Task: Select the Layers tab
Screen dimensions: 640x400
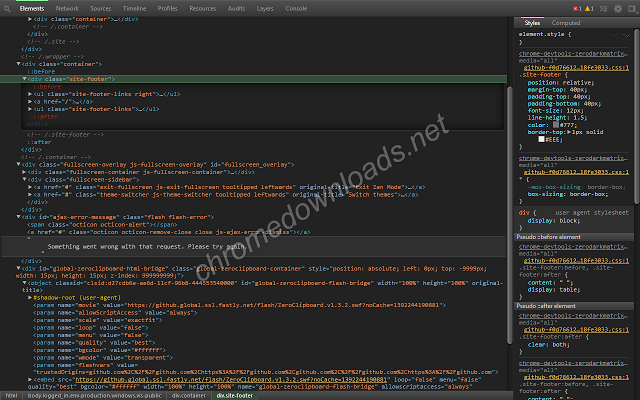Action: [265, 8]
